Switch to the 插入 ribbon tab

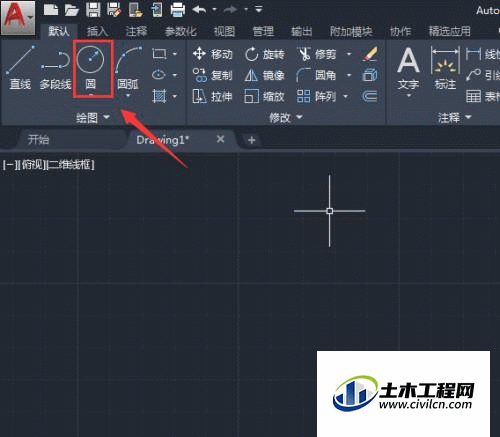[97, 31]
